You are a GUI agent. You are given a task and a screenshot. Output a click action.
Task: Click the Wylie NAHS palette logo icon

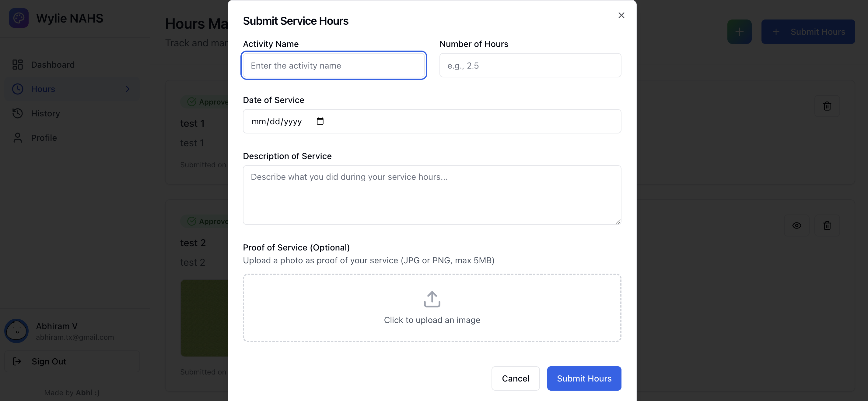19,18
